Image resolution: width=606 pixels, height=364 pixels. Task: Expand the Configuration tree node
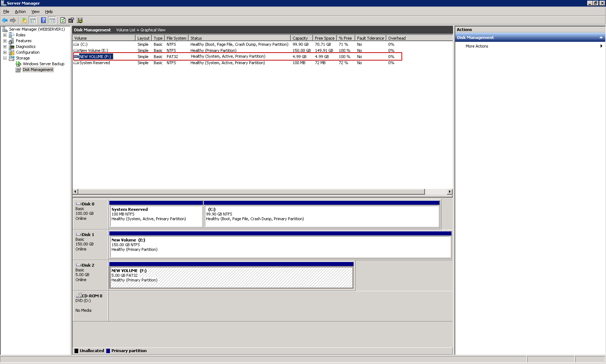(5, 52)
